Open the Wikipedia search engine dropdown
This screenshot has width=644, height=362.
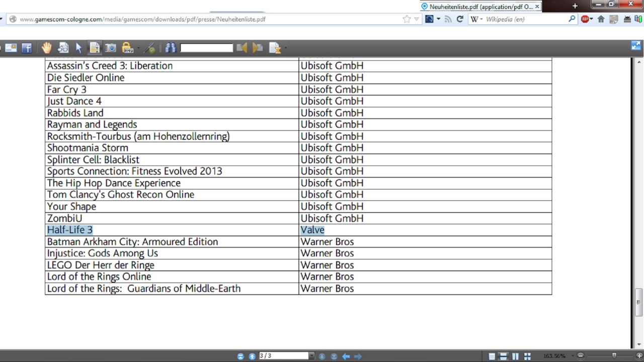[x=477, y=19]
